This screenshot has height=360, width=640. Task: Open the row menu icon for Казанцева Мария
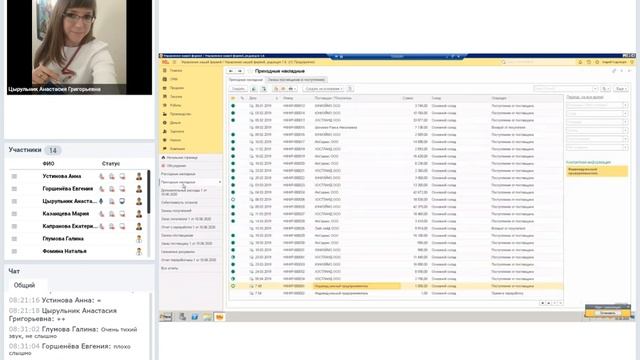click(14, 214)
